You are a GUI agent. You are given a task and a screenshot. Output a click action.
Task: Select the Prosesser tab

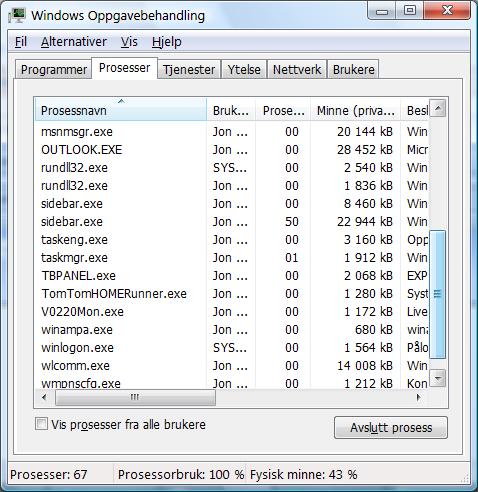[x=124, y=68]
